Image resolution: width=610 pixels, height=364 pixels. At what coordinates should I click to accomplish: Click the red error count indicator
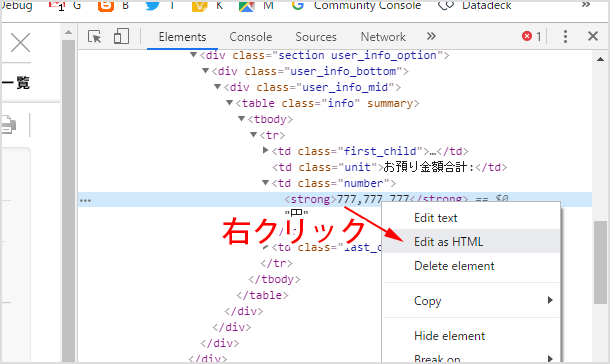click(531, 37)
